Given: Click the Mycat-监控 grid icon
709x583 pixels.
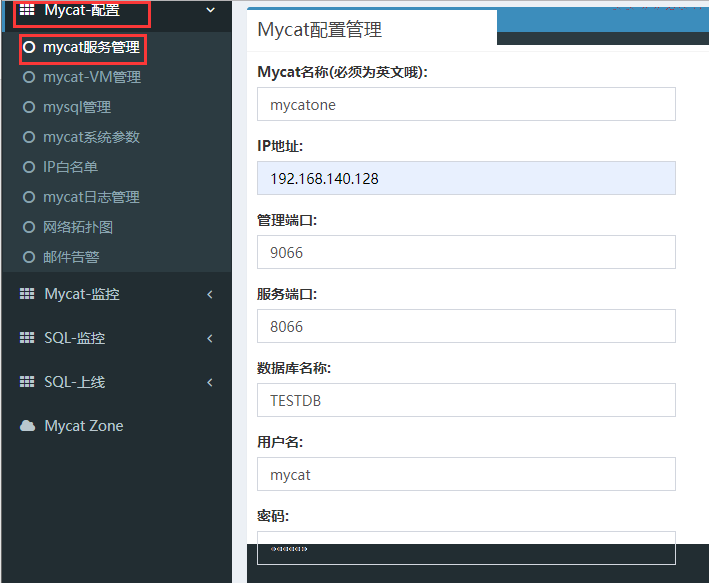Looking at the screenshot, I should [27, 294].
